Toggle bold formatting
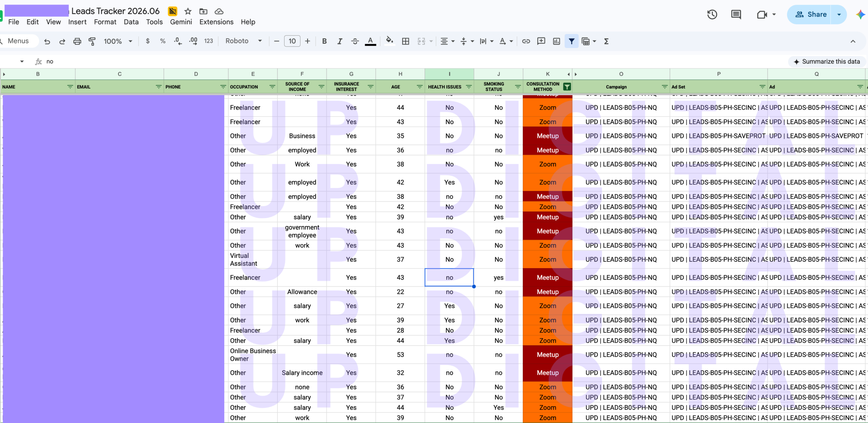 tap(324, 41)
